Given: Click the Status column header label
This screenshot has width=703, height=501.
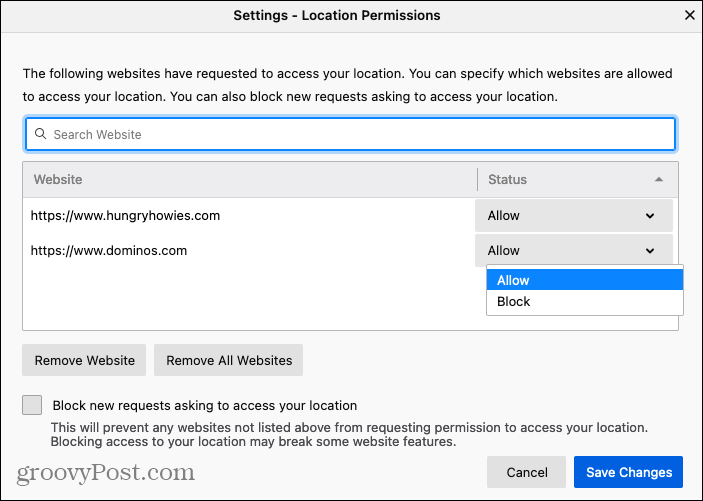Looking at the screenshot, I should (x=507, y=179).
